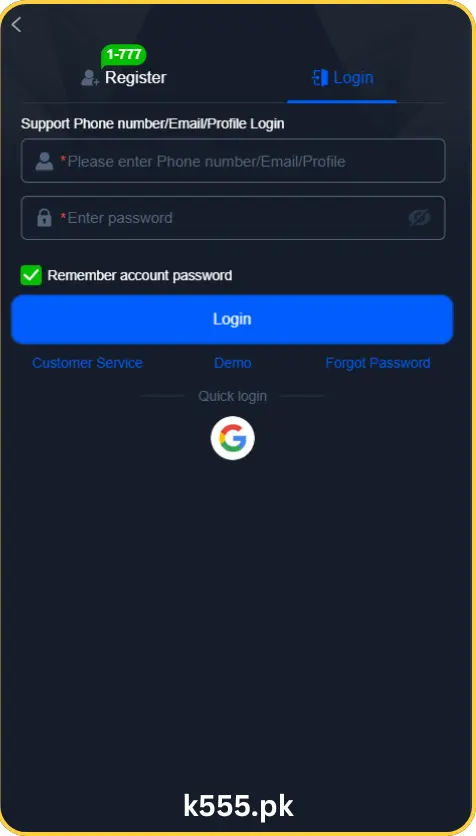Select the Login tab label
This screenshot has height=836, width=476.
click(x=353, y=78)
